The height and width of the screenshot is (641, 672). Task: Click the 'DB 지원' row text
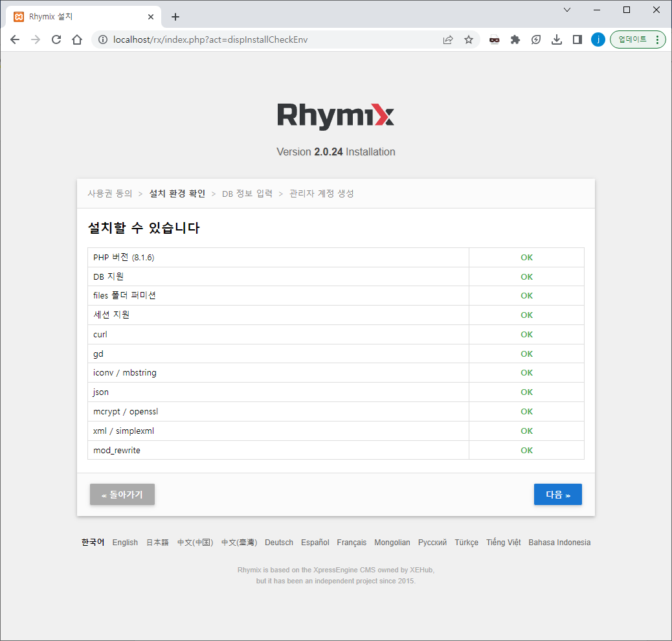[x=108, y=276]
